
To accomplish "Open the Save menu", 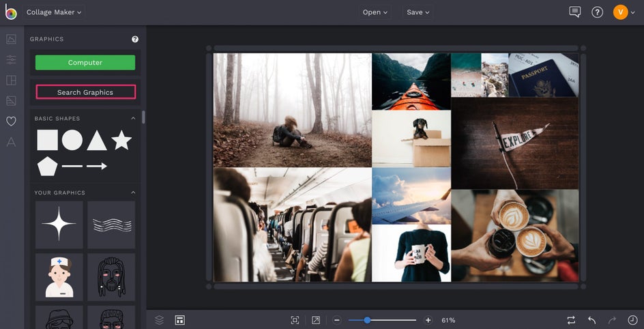I will (418, 12).
